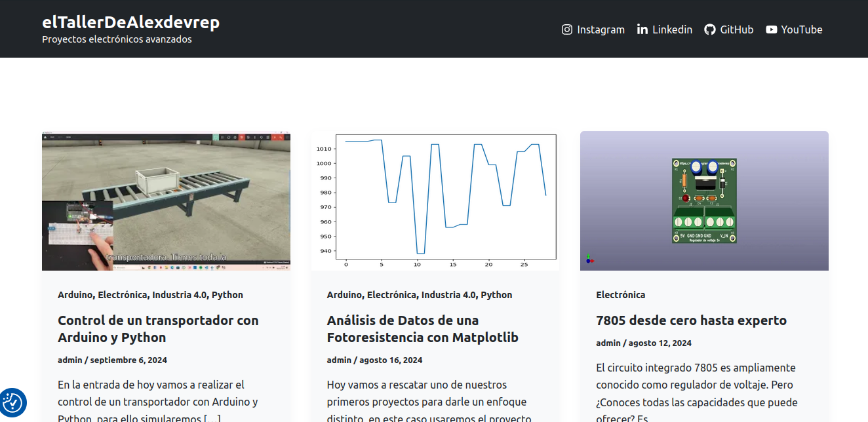Select Electrónica category on Fotoresistencia post
868x422 pixels.
coord(392,295)
